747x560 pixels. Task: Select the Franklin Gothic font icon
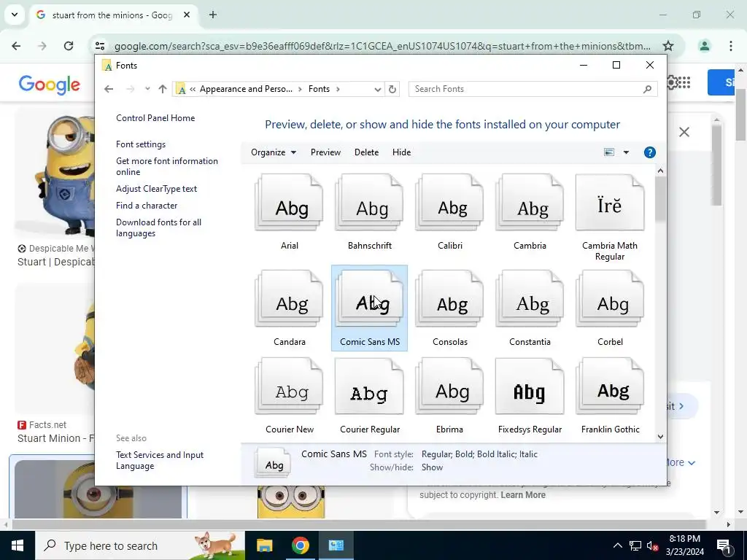(x=610, y=386)
